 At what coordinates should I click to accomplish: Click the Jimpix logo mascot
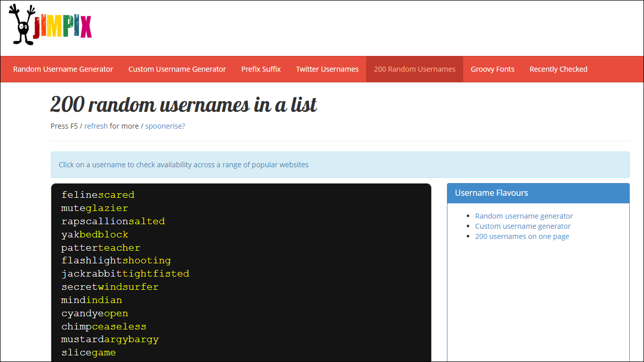click(21, 25)
